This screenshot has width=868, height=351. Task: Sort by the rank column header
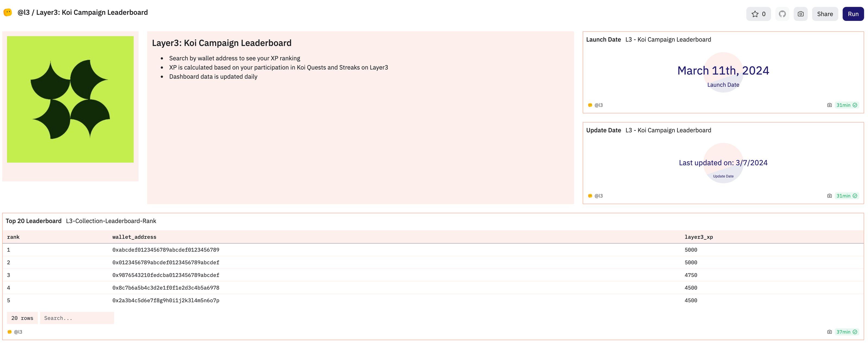pos(13,237)
